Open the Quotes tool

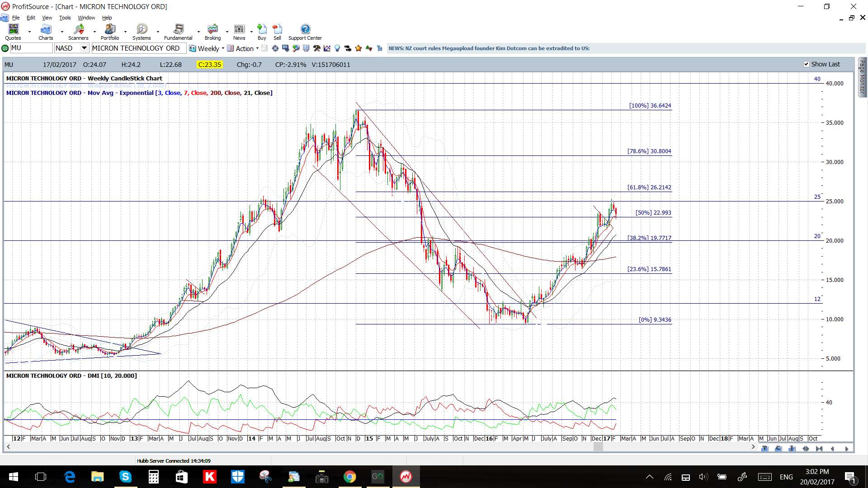(x=13, y=32)
